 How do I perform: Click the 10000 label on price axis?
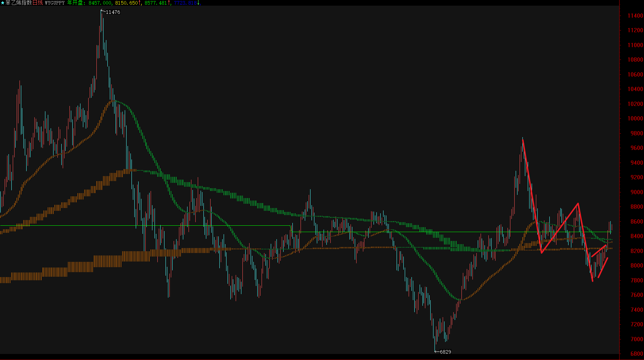635,119
